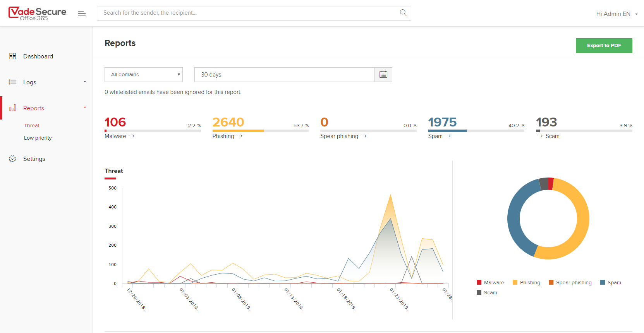Expand the Logs submenu arrow
644x333 pixels.
pyautogui.click(x=85, y=82)
